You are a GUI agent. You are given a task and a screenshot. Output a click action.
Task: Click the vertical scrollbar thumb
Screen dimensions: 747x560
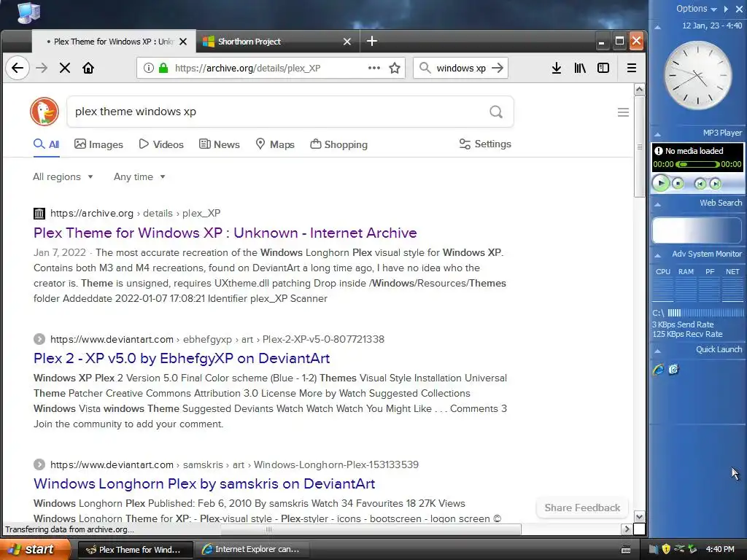pyautogui.click(x=639, y=146)
